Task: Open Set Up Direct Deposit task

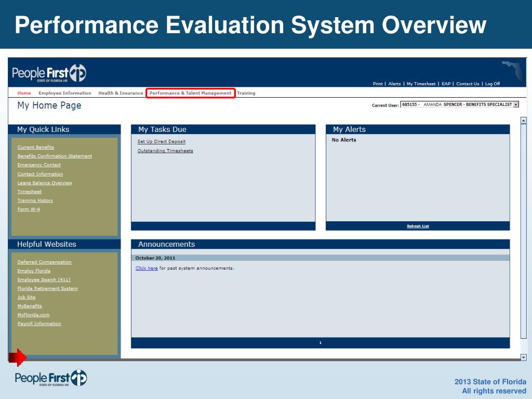Action: click(x=162, y=141)
